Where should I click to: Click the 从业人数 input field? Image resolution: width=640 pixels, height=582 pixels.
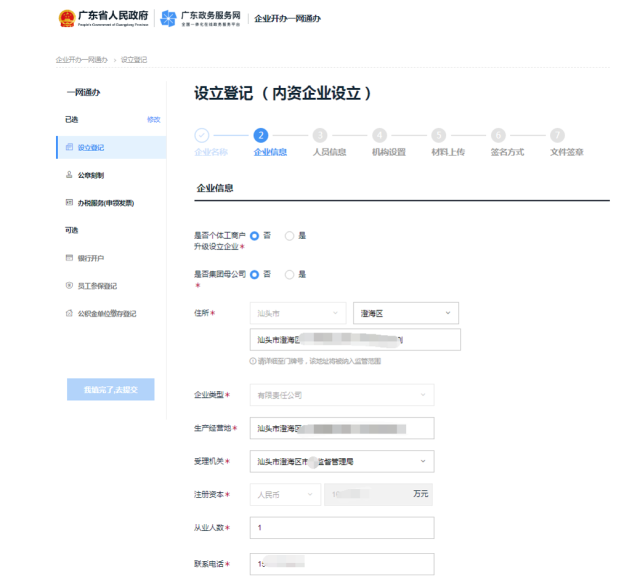342,528
